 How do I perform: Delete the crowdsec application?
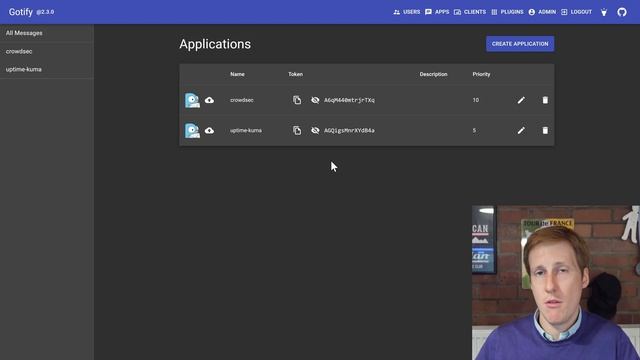click(545, 100)
